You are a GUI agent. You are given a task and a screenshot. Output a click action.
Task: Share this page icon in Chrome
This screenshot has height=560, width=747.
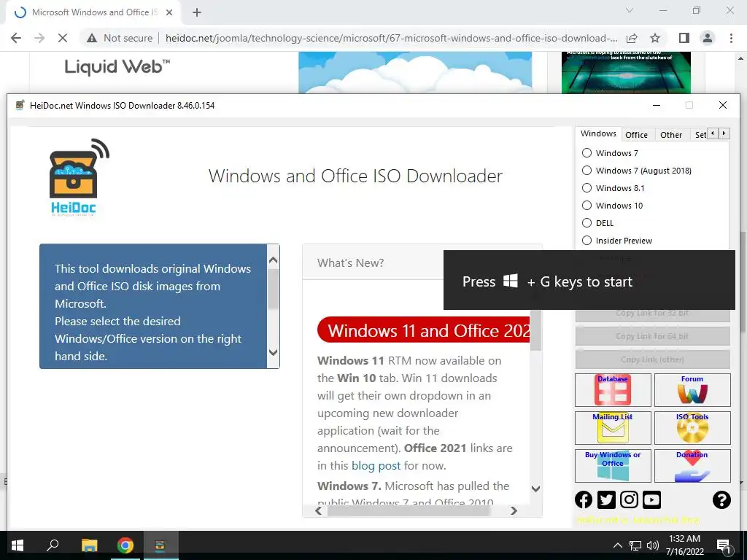tap(632, 38)
